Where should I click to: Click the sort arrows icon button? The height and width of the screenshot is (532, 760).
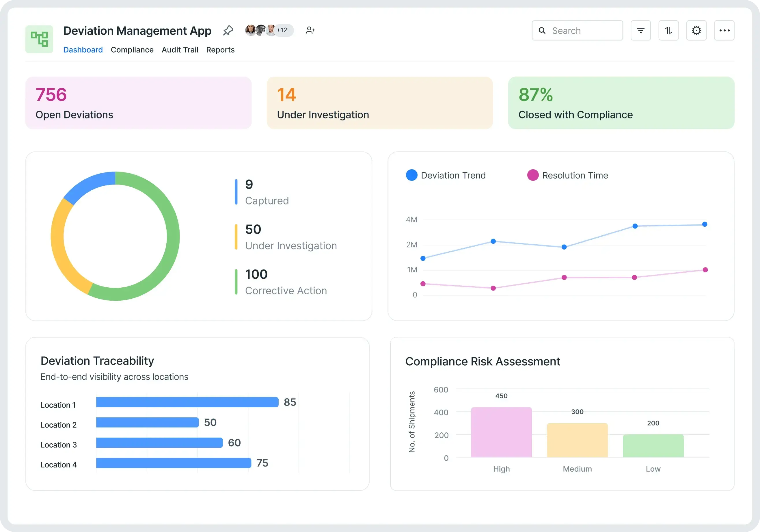[668, 30]
